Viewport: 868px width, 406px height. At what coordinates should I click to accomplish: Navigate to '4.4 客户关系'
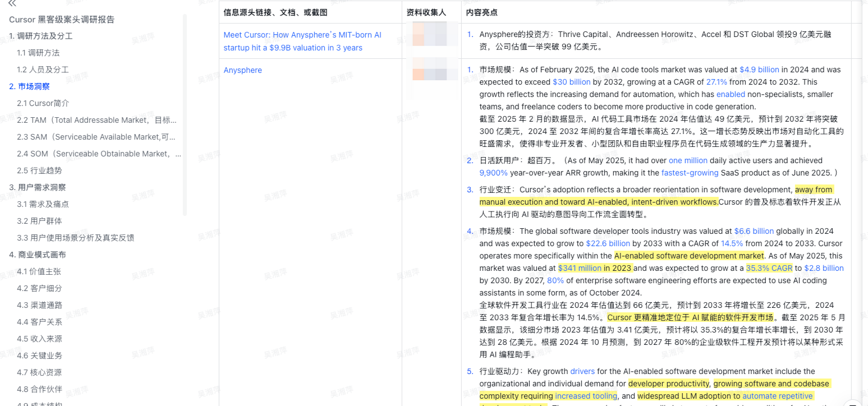click(x=39, y=322)
